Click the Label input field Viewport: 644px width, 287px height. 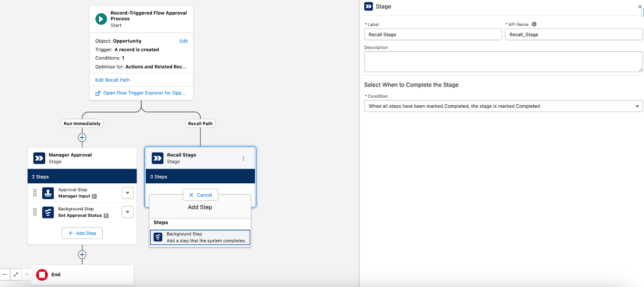(x=433, y=35)
